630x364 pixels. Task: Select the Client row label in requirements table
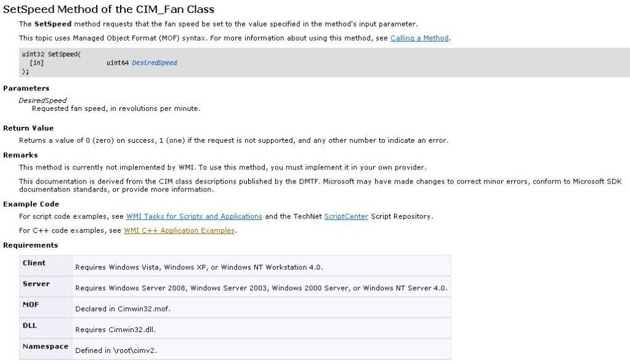(34, 263)
